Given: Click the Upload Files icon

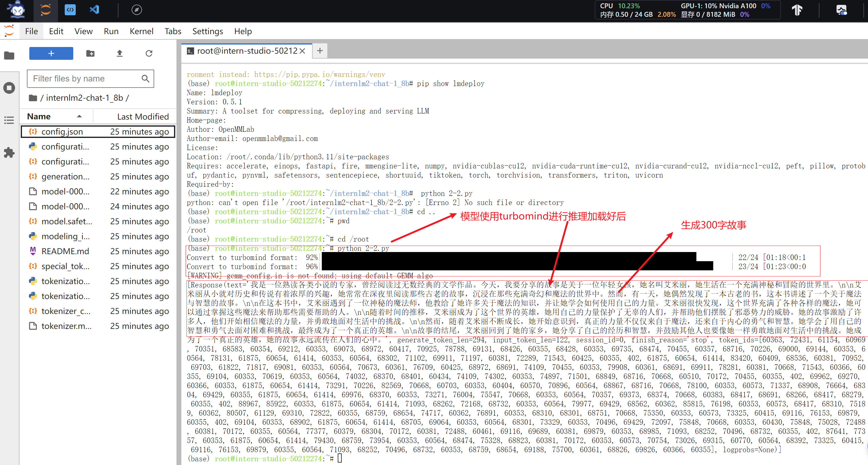Looking at the screenshot, I should point(120,53).
